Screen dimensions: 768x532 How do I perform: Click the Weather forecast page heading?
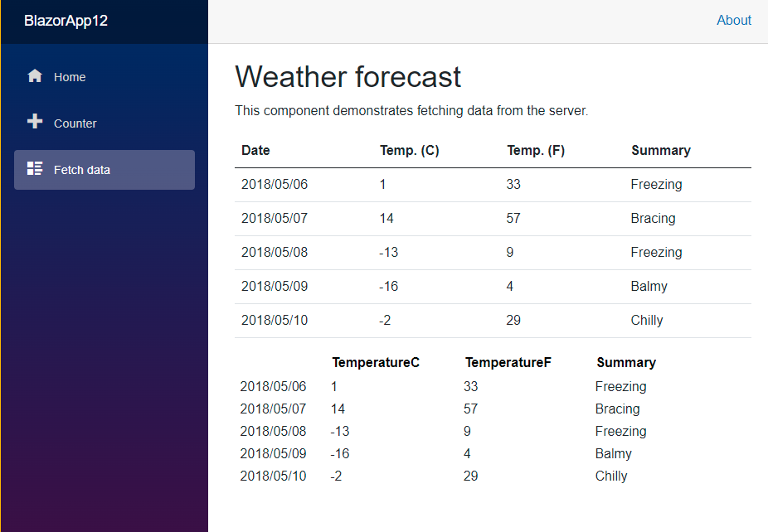348,76
